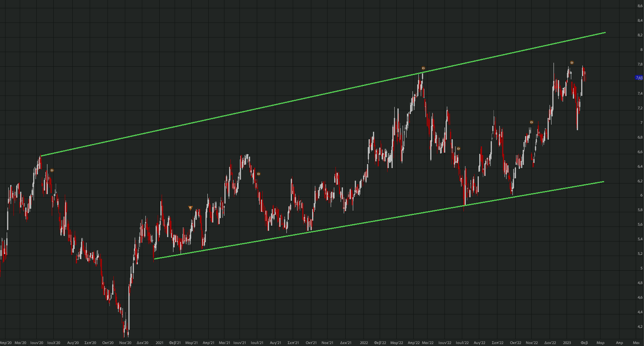Image resolution: width=644 pixels, height=346 pixels.
Task: Click the Αυγ'20 date axis label
Action: pos(73,343)
